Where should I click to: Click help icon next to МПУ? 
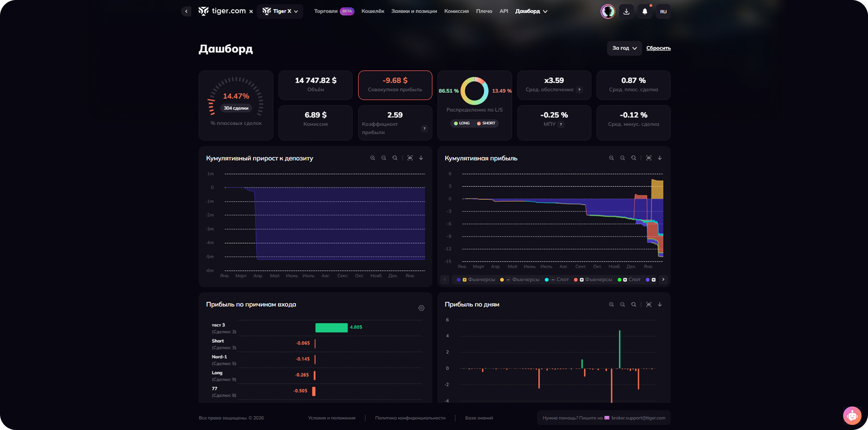tap(561, 125)
